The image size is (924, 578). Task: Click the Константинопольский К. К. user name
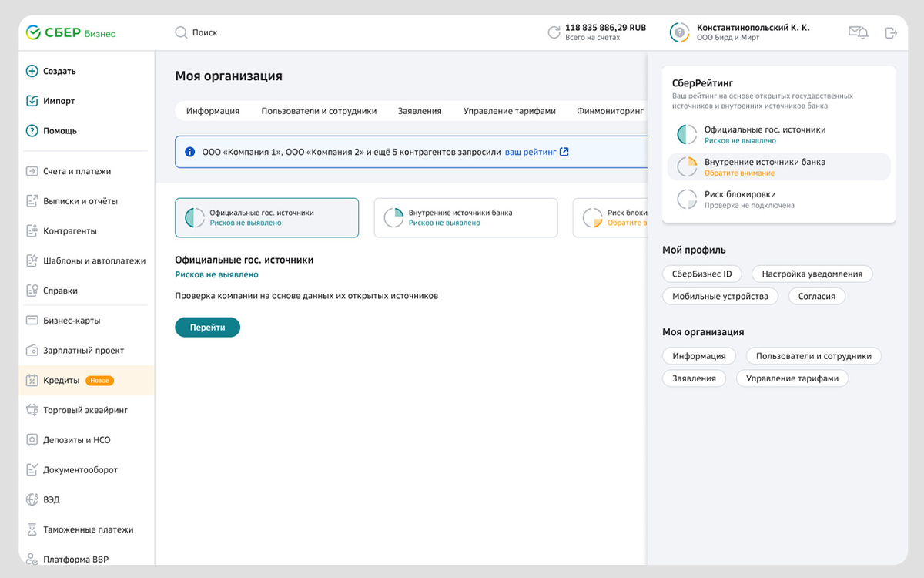(753, 28)
